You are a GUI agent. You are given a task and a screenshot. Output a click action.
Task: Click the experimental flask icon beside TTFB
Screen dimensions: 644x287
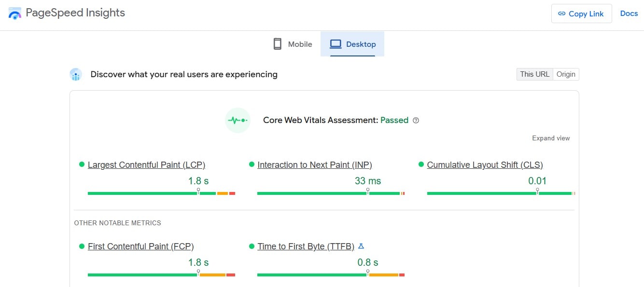click(361, 246)
